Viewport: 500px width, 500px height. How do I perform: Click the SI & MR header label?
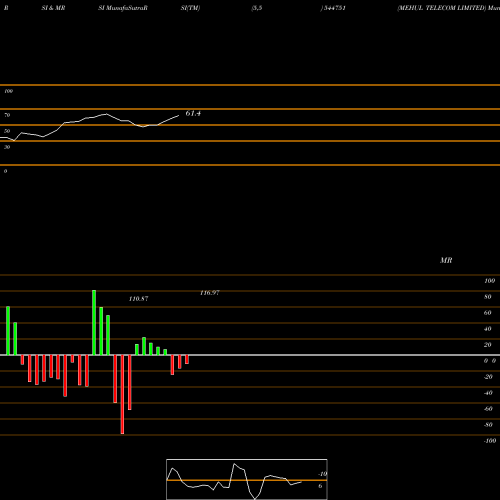pos(53,8)
